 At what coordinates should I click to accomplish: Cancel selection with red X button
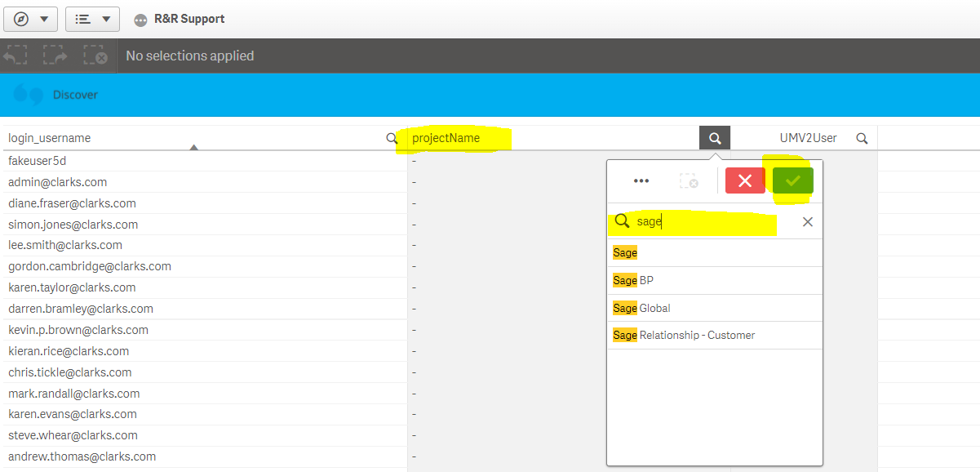(x=745, y=181)
